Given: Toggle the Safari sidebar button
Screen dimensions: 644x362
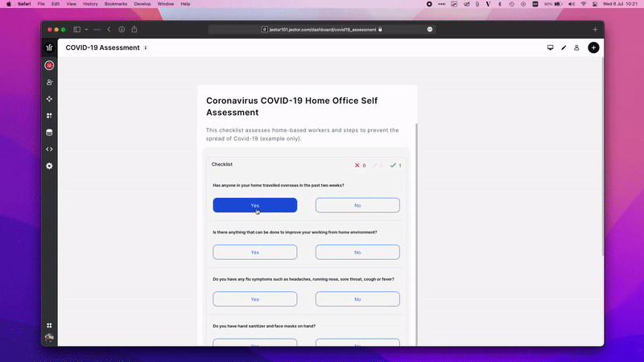Looking at the screenshot, I should (x=76, y=30).
